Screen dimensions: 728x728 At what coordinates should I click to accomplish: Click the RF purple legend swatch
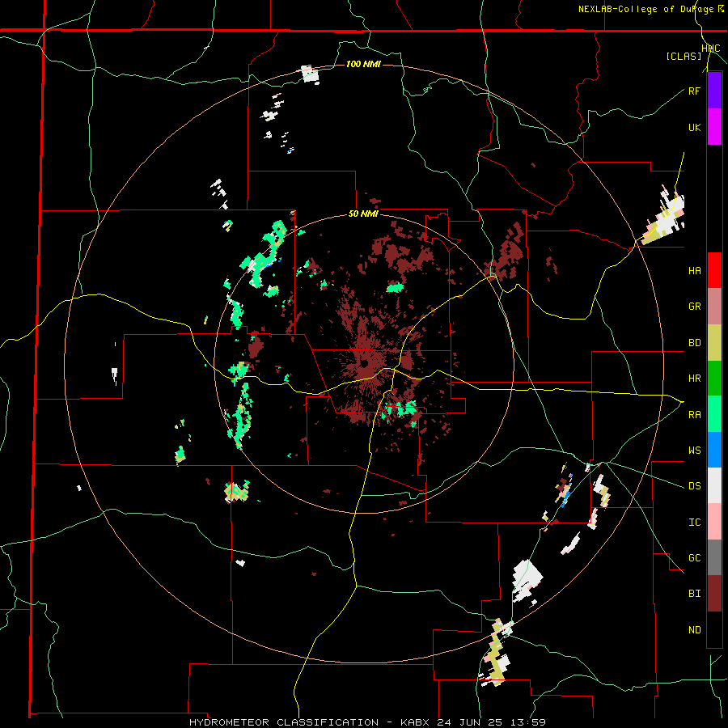[x=714, y=91]
